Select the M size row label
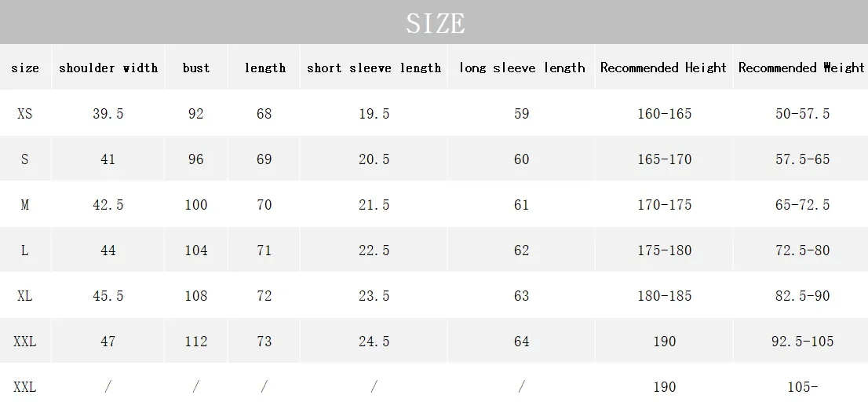This screenshot has height=402, width=868. (x=25, y=205)
